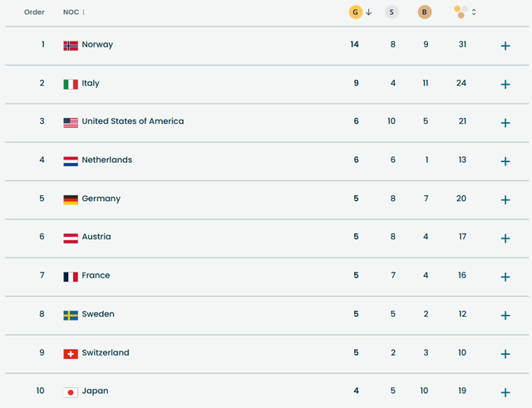Expand the Netherlands row details
532x408 pixels.
pos(505,161)
